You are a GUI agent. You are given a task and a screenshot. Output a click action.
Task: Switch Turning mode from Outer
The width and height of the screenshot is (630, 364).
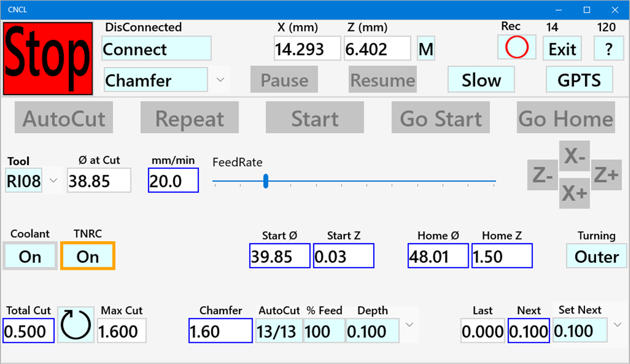(x=596, y=256)
